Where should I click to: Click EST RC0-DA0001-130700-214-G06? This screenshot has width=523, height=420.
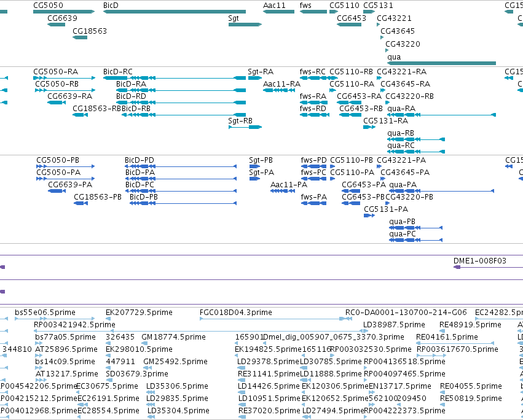[406, 313]
